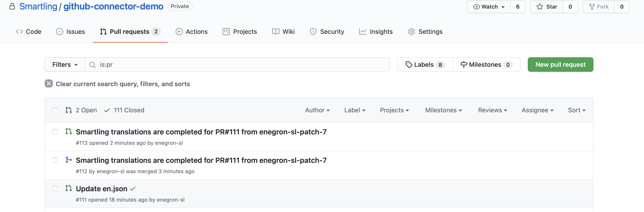Toggle the select-all pull requests checkbox

(55, 111)
